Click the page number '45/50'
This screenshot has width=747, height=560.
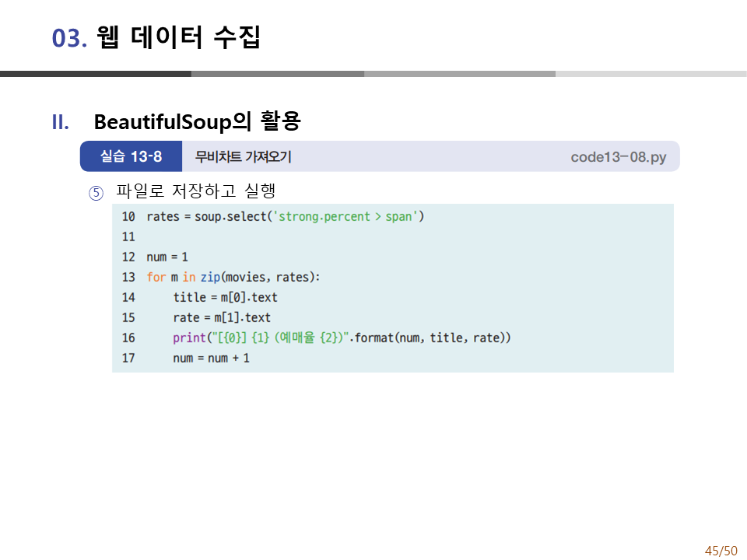pos(721,551)
